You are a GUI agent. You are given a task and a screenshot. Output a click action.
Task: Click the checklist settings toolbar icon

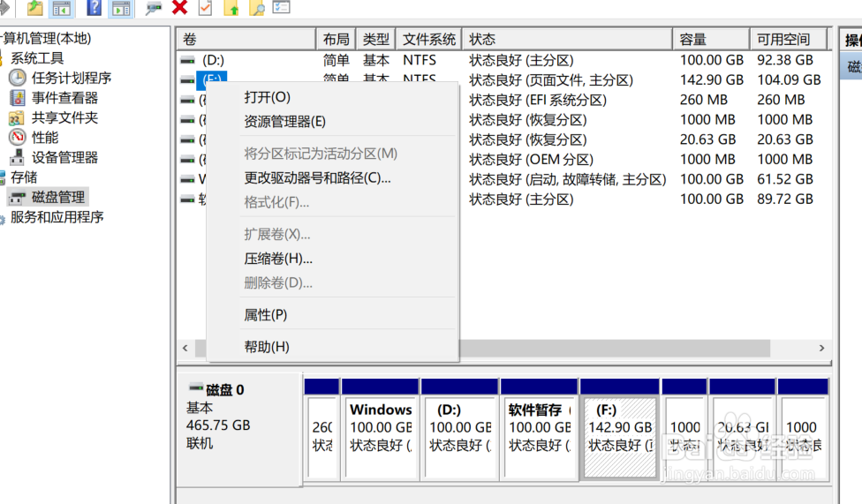[282, 7]
